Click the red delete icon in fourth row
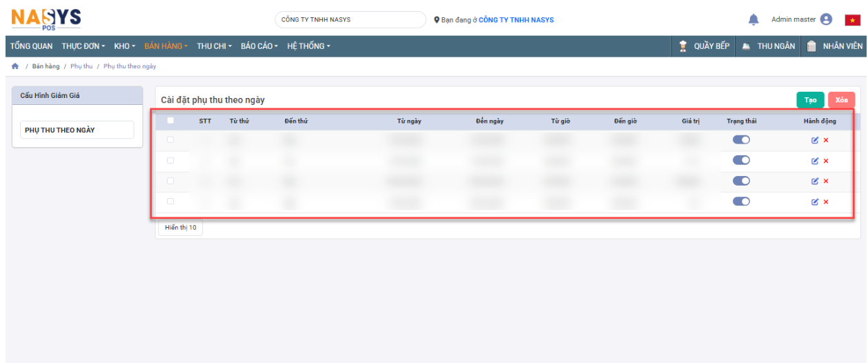 (x=826, y=202)
